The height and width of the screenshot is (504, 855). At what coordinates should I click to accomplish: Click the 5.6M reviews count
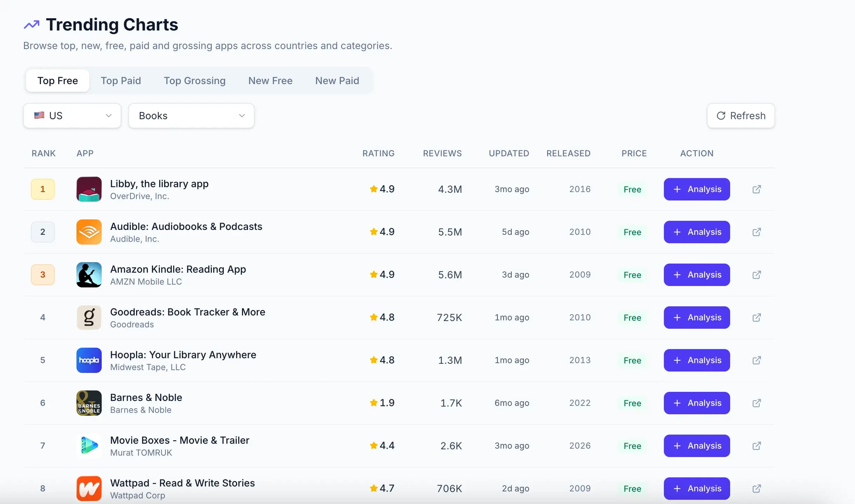coord(450,275)
